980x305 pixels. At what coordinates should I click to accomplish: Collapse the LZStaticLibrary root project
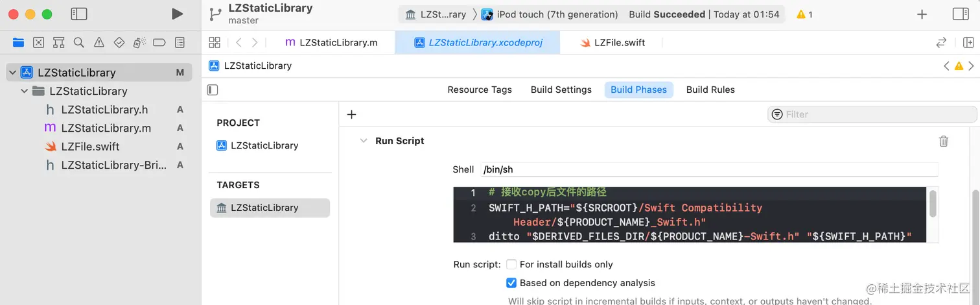click(x=12, y=73)
